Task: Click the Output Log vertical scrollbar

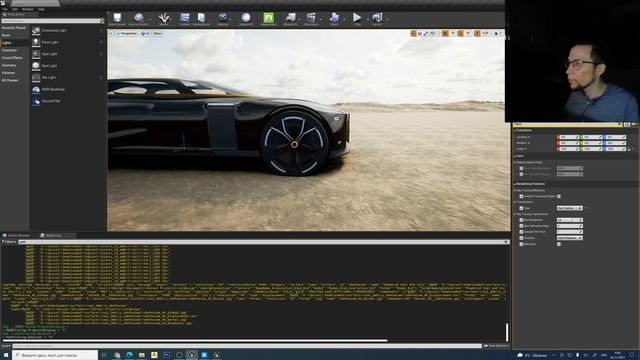Action: (507, 332)
